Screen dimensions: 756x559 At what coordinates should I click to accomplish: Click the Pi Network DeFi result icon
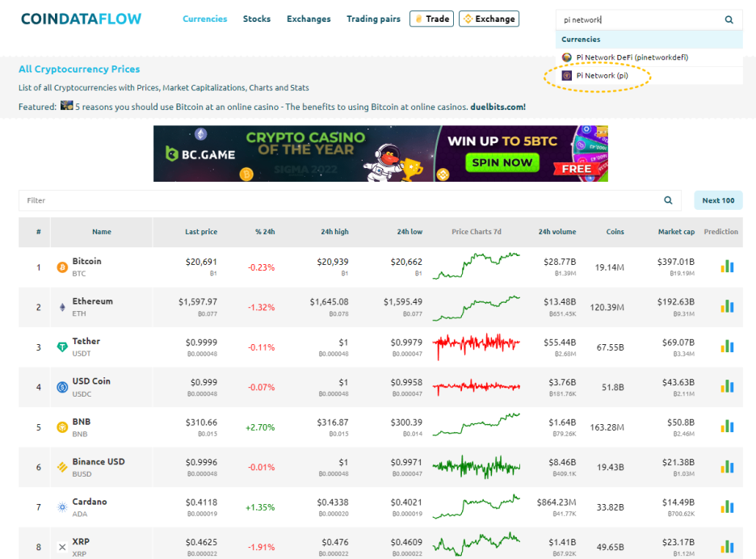coord(567,57)
